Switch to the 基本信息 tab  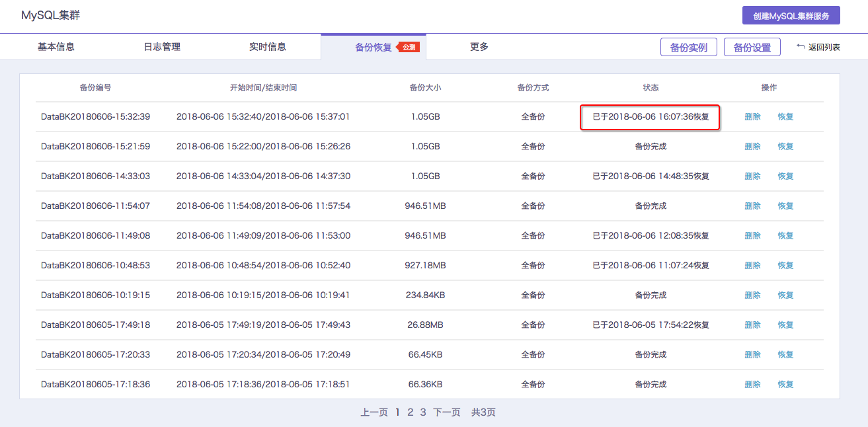pos(56,47)
